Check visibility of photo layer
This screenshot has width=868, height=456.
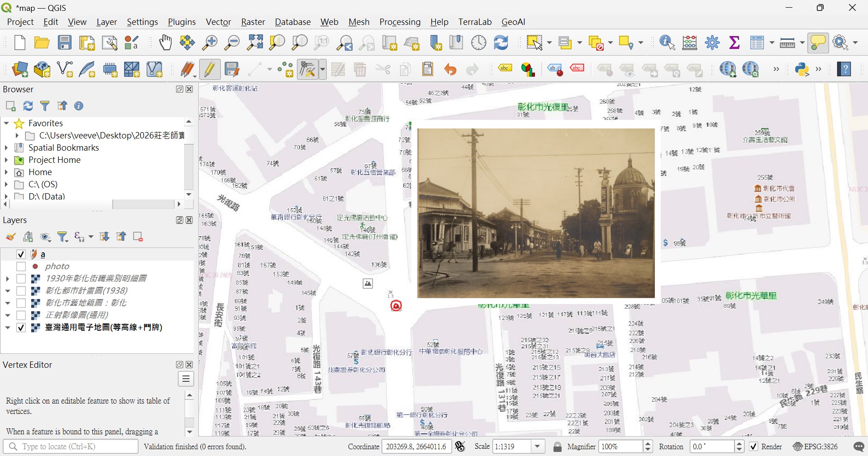click(x=21, y=266)
